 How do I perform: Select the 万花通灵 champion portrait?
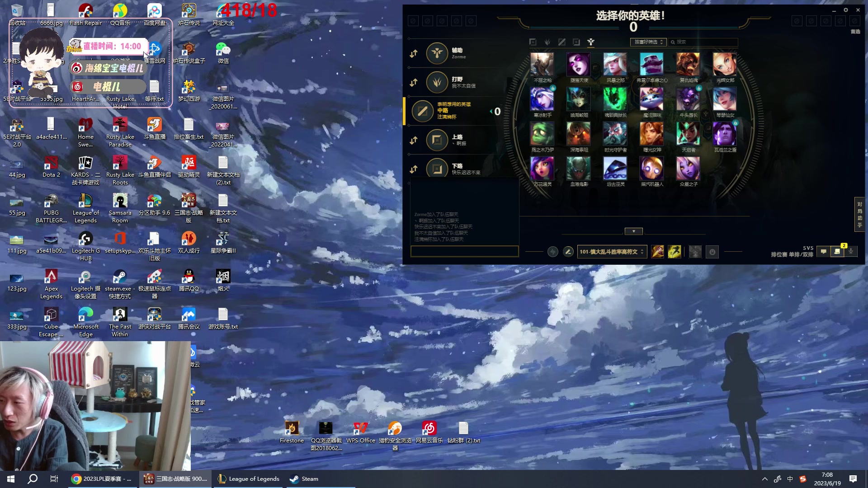(x=542, y=168)
